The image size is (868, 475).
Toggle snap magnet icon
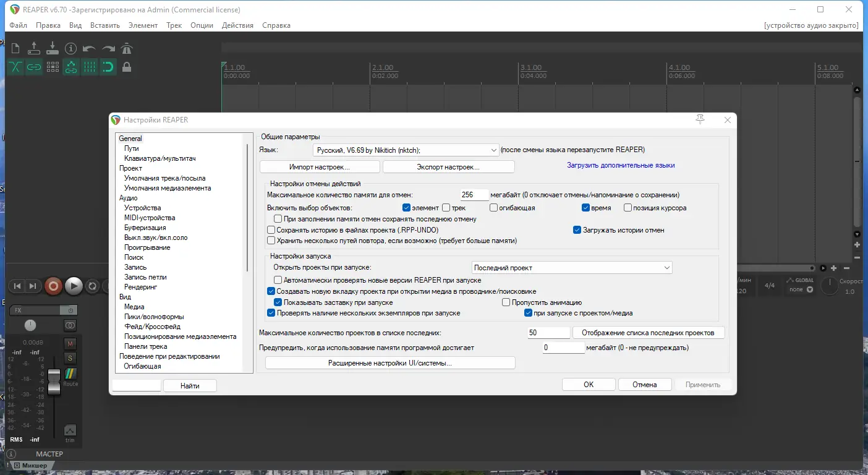pyautogui.click(x=108, y=67)
